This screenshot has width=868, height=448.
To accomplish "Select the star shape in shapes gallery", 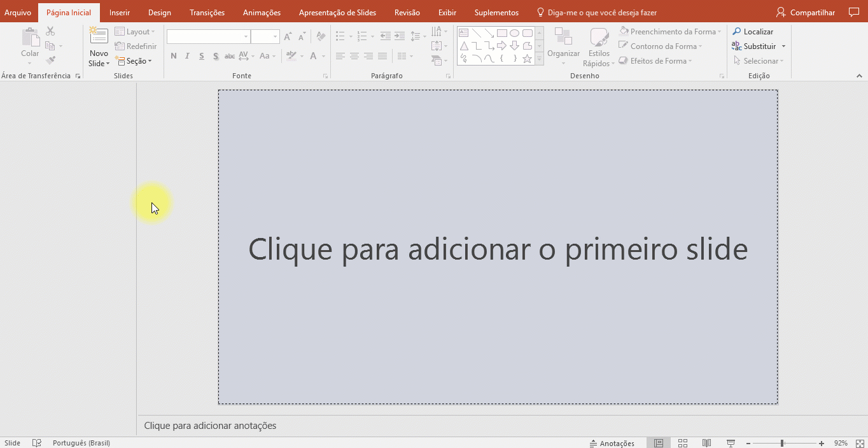I will 527,59.
